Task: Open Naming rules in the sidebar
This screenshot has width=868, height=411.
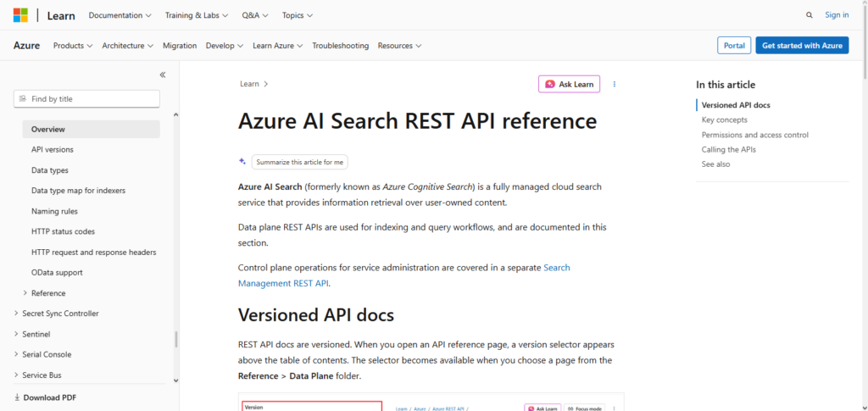Action: [55, 211]
